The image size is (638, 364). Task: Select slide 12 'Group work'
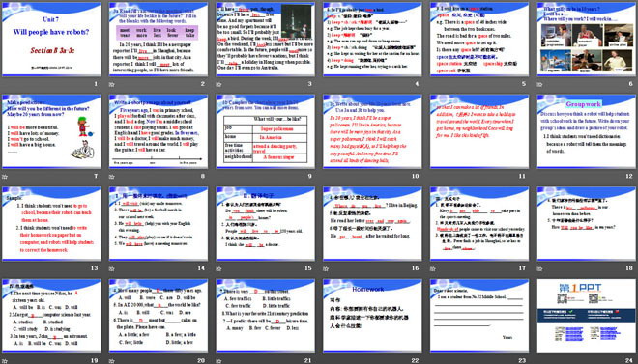pyautogui.click(x=587, y=131)
